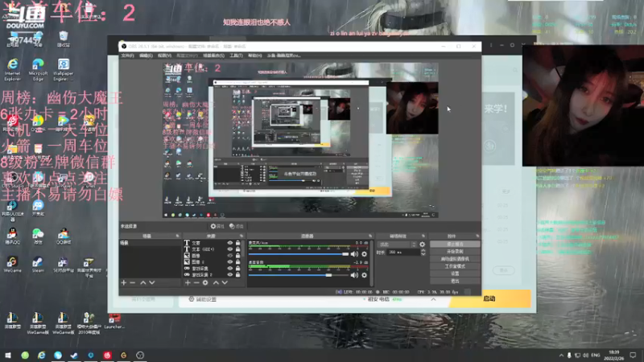Pop out the Scenes dock using its header icon
644x362 pixels.
[x=177, y=236]
